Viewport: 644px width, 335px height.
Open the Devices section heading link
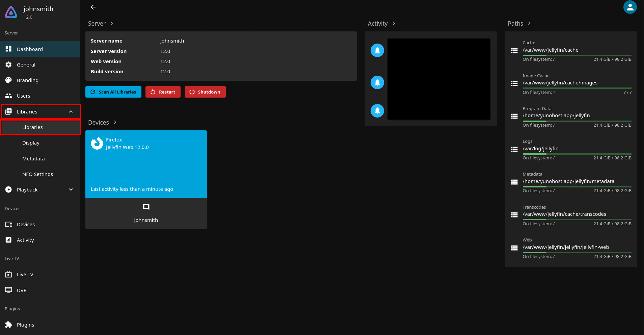102,122
